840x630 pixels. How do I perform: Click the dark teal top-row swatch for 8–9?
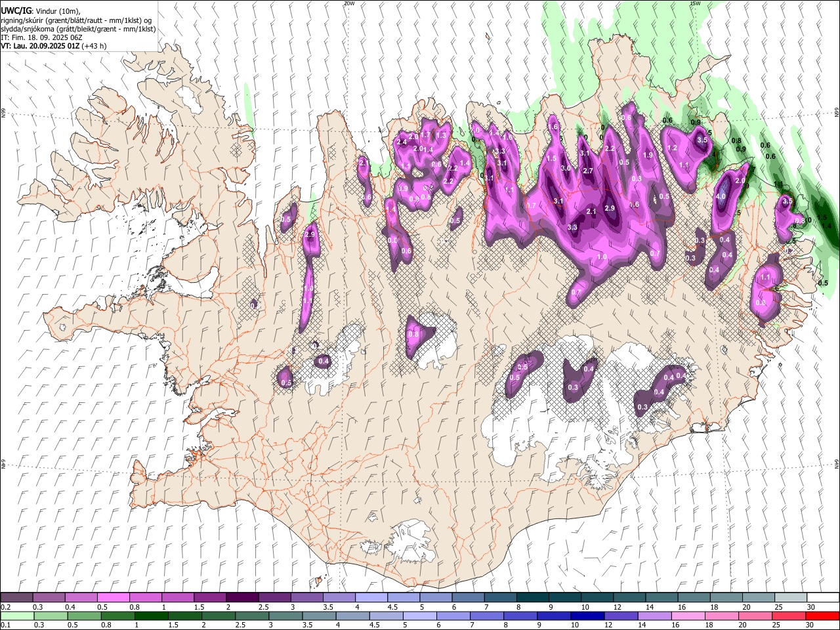tap(533, 597)
